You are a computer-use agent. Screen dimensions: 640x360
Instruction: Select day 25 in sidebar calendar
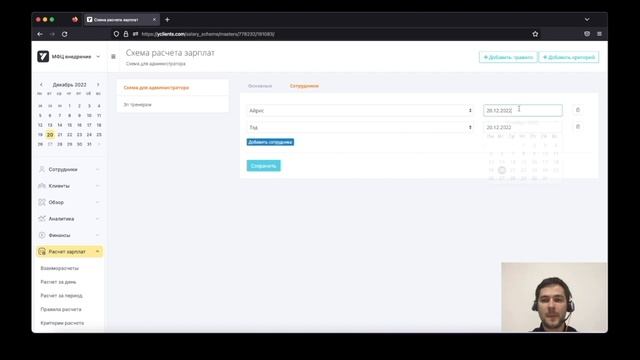[x=99, y=135]
